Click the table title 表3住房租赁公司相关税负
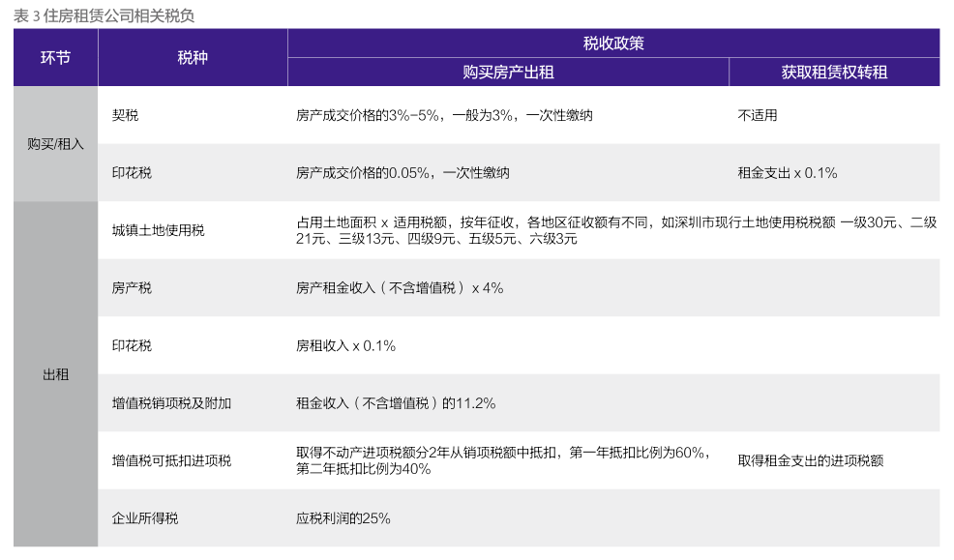 [x=104, y=15]
